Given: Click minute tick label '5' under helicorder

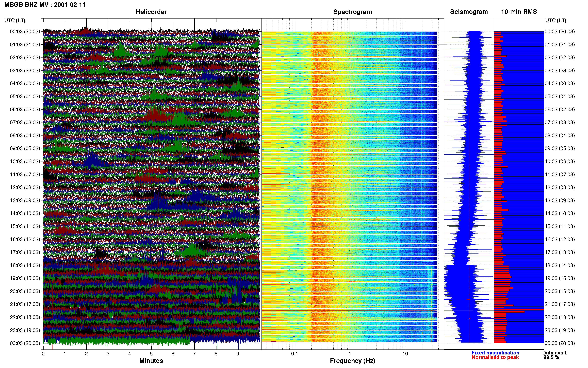Looking at the screenshot, I should (x=151, y=354).
